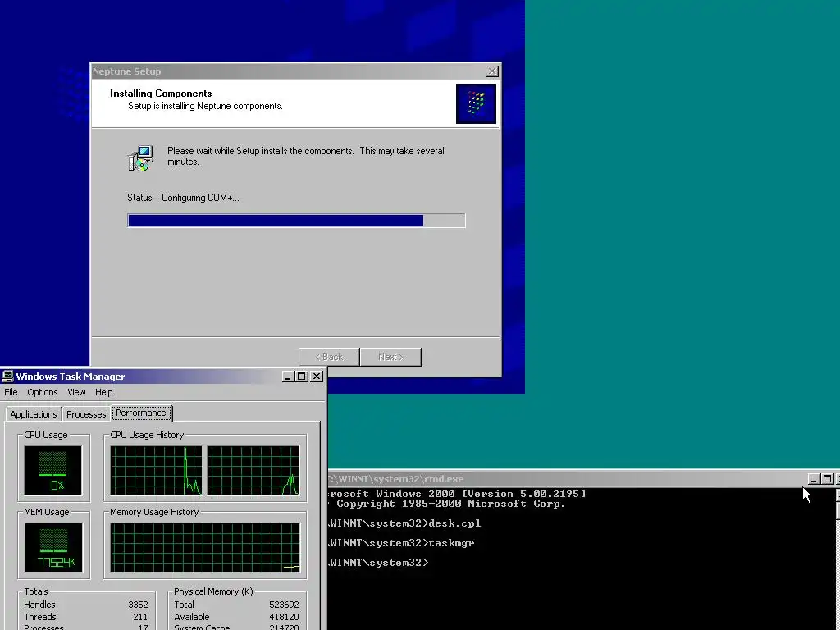The image size is (840, 630).
Task: Click the Available memory value 418120
Action: (284, 617)
